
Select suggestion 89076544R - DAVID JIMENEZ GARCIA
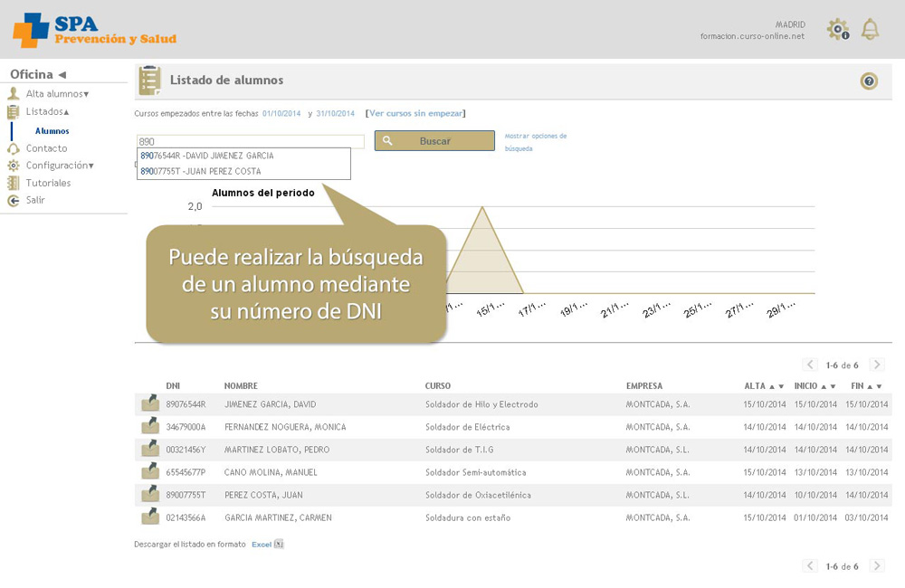coord(243,156)
